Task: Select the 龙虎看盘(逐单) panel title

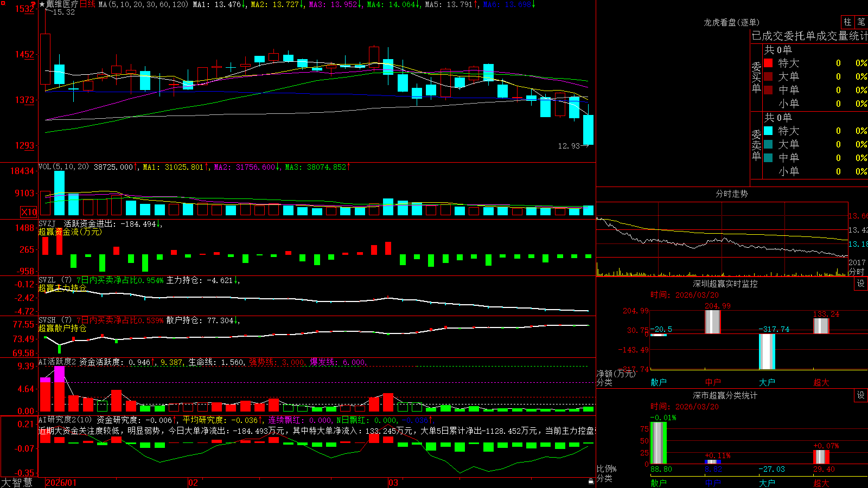Action: click(x=731, y=22)
